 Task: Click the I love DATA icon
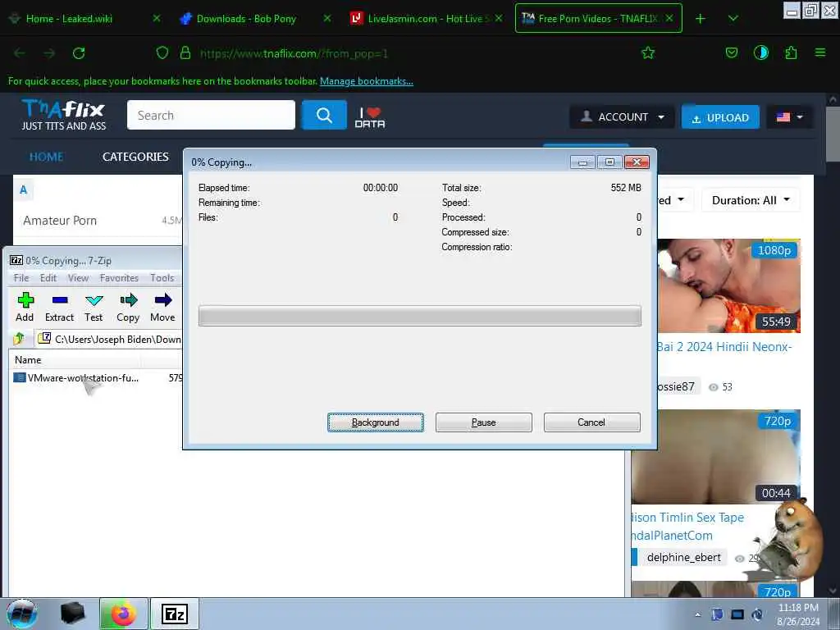370,117
